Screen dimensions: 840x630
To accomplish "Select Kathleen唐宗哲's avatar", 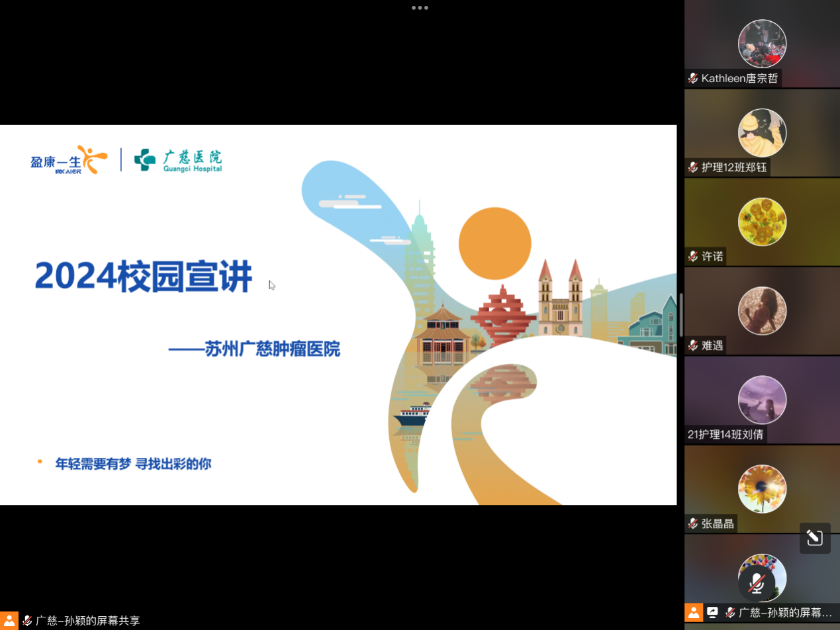I will point(763,44).
